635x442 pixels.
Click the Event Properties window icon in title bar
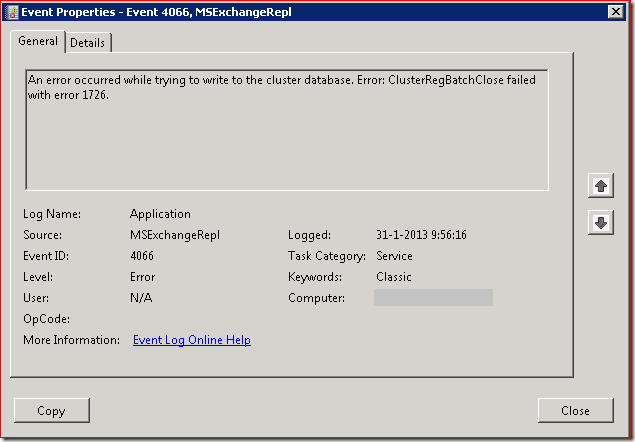click(x=13, y=12)
